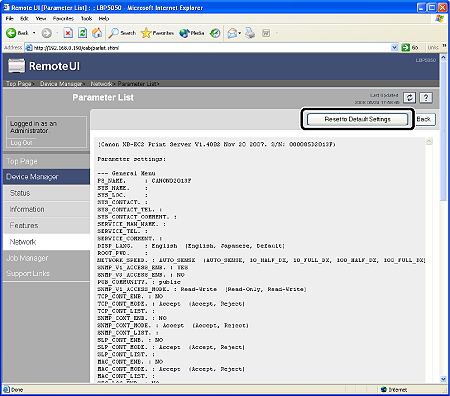The height and width of the screenshot is (396, 450).
Task: Click the Stop loading icon
Action: pos(68,33)
